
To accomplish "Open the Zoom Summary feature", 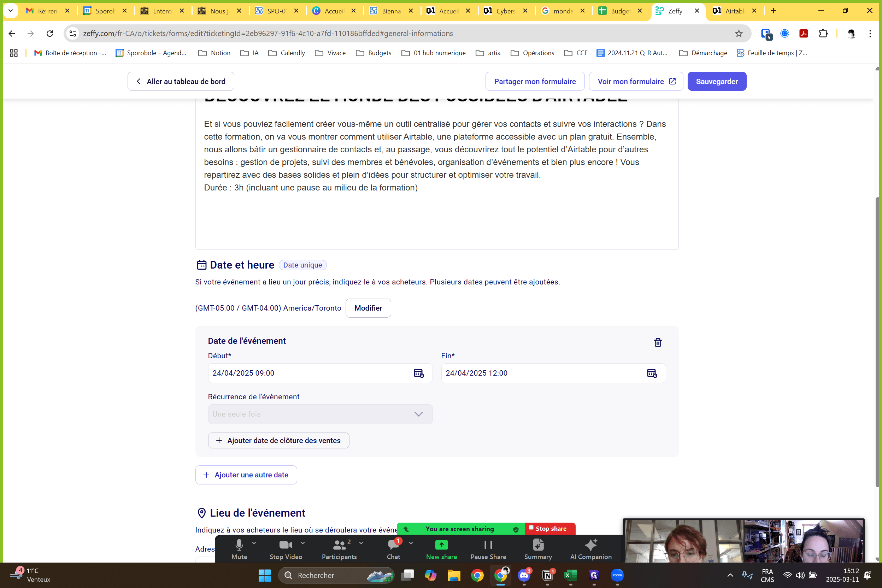I will coord(538,549).
